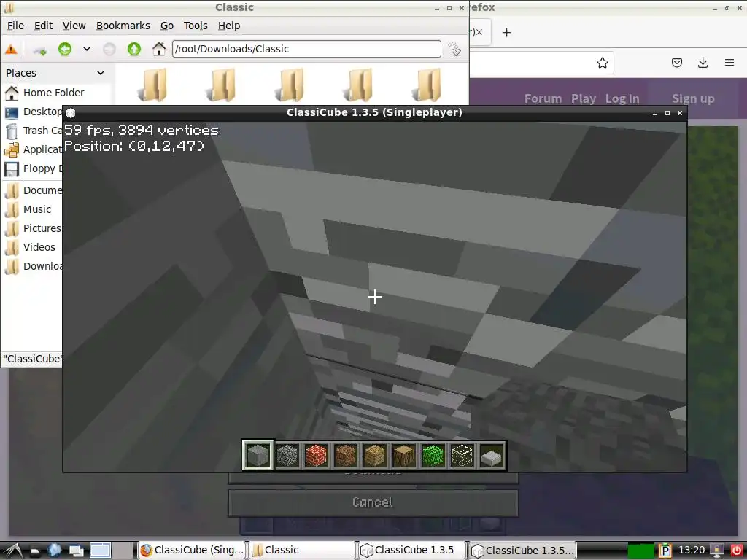Click the file manager location path field
Screen dimensions: 747x560
[x=306, y=49]
